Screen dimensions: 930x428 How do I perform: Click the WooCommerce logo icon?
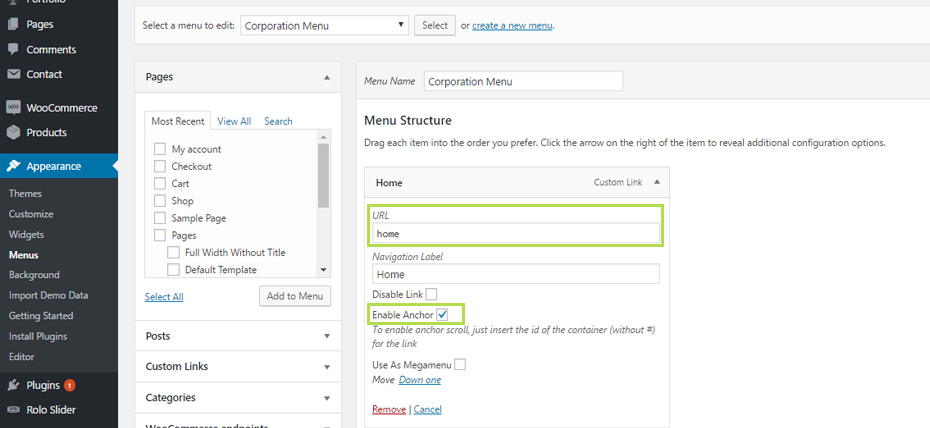[x=13, y=108]
